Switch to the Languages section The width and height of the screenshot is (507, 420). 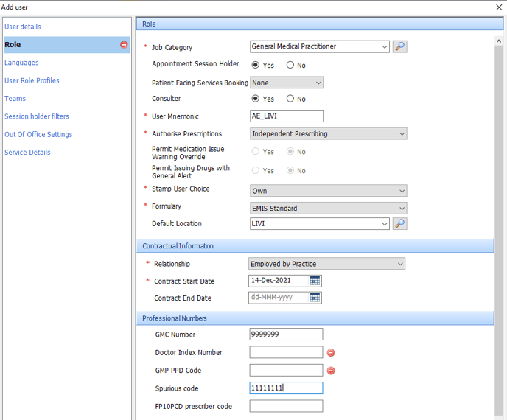click(21, 63)
